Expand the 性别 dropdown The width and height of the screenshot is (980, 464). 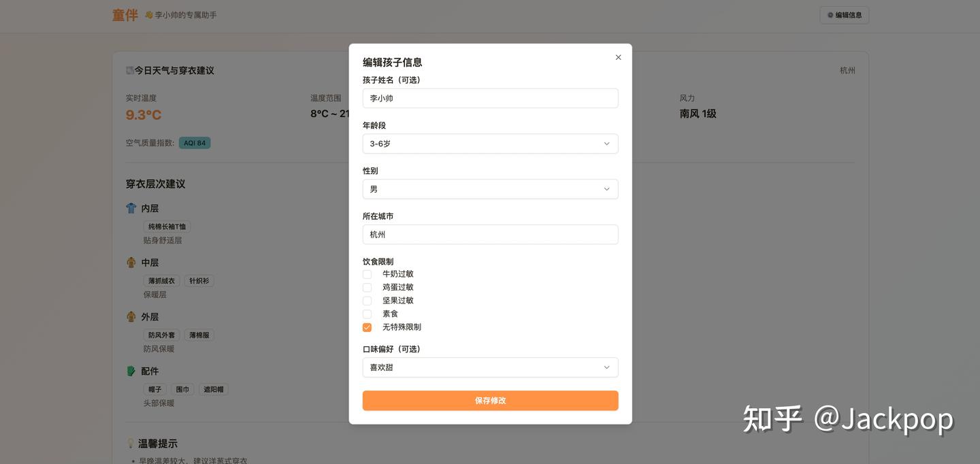click(490, 188)
